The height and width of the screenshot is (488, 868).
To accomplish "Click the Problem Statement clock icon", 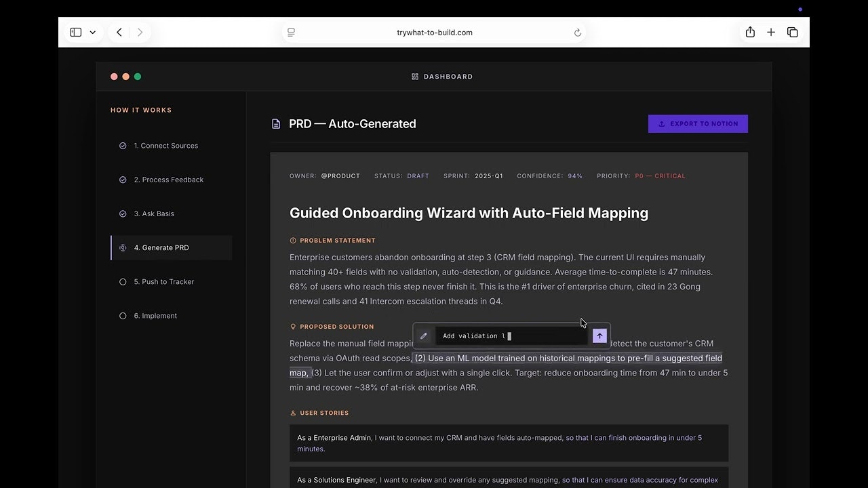I will point(292,240).
